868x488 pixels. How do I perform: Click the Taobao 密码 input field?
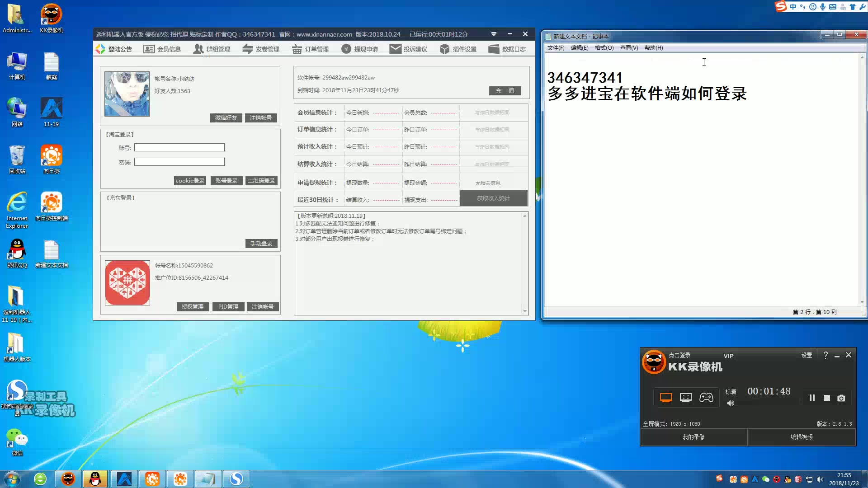pos(179,162)
